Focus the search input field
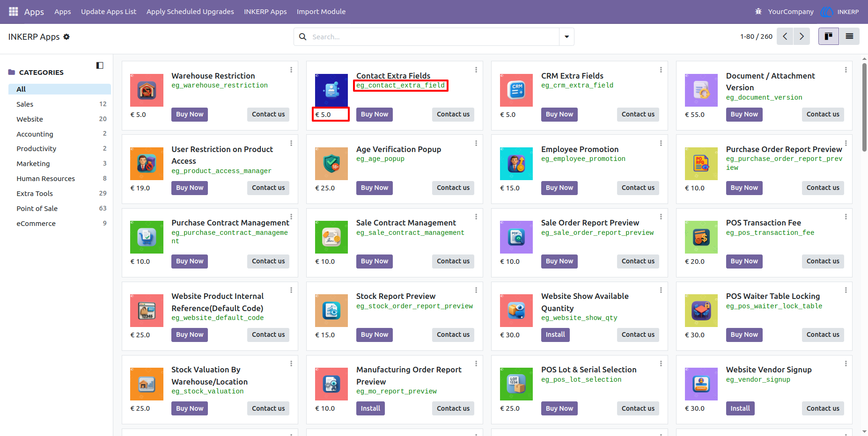Screen dimensions: 868x436 click(434, 36)
